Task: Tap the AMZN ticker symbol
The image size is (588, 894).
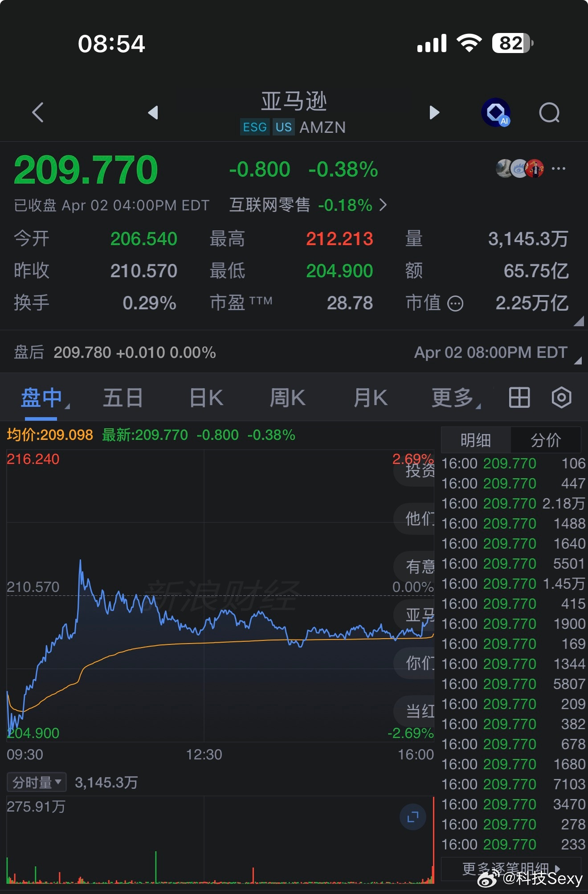Action: (323, 127)
